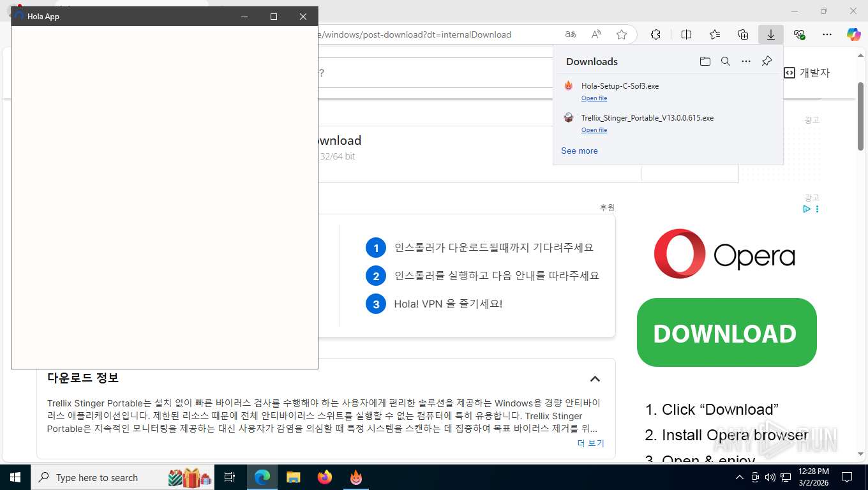Open the Windows notification center
The height and width of the screenshot is (490, 868).
coord(847,477)
